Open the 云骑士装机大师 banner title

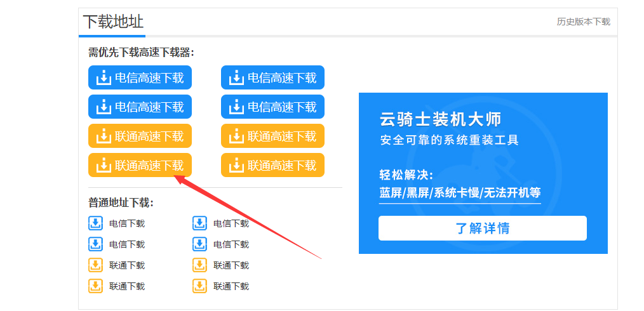click(x=440, y=120)
